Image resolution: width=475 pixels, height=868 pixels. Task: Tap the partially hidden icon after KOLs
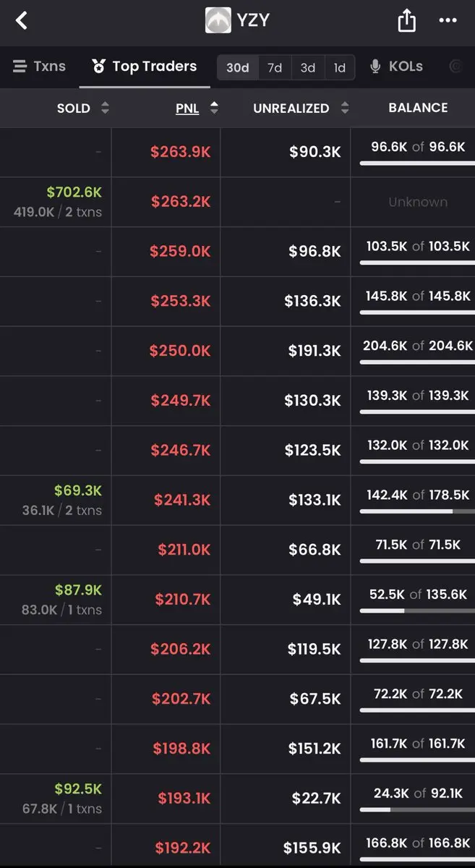(455, 67)
